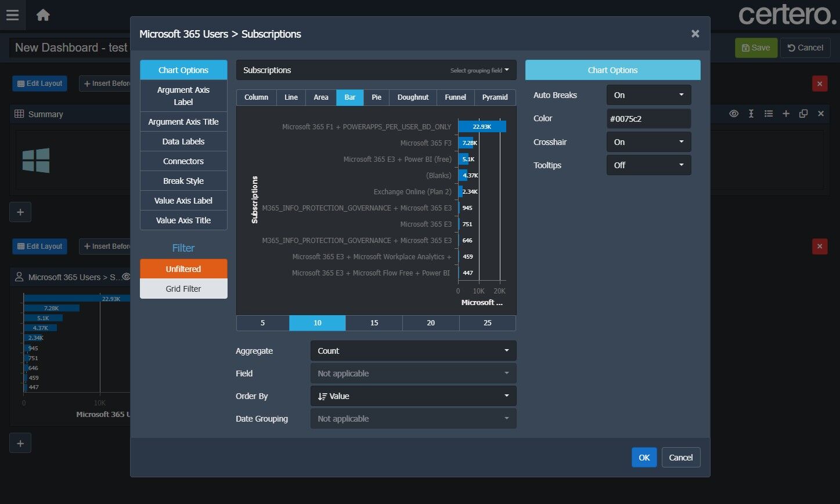Show top 25 items
This screenshot has height=504, width=840.
pos(488,323)
